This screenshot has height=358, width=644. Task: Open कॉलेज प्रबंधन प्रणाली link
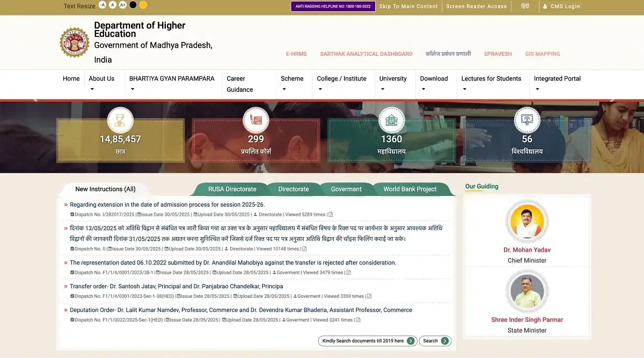tap(448, 54)
